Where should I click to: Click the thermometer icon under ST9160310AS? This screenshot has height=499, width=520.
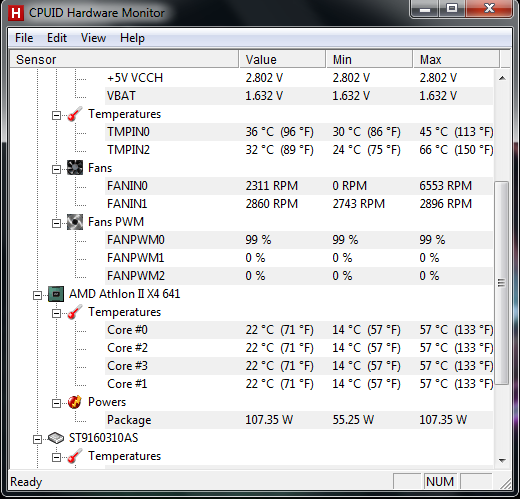pos(75,456)
